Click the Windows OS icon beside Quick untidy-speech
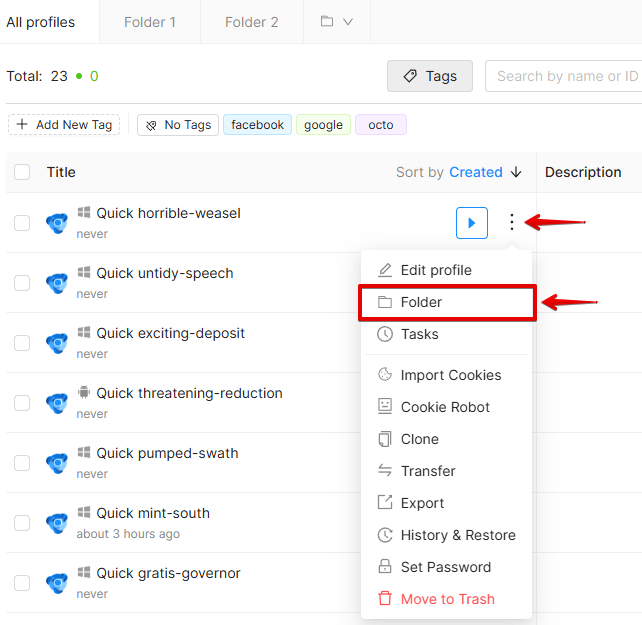The width and height of the screenshot is (642, 625). click(84, 272)
